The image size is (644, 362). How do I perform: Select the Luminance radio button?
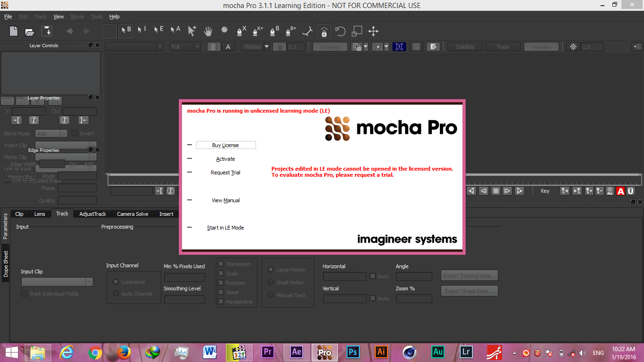click(x=116, y=282)
